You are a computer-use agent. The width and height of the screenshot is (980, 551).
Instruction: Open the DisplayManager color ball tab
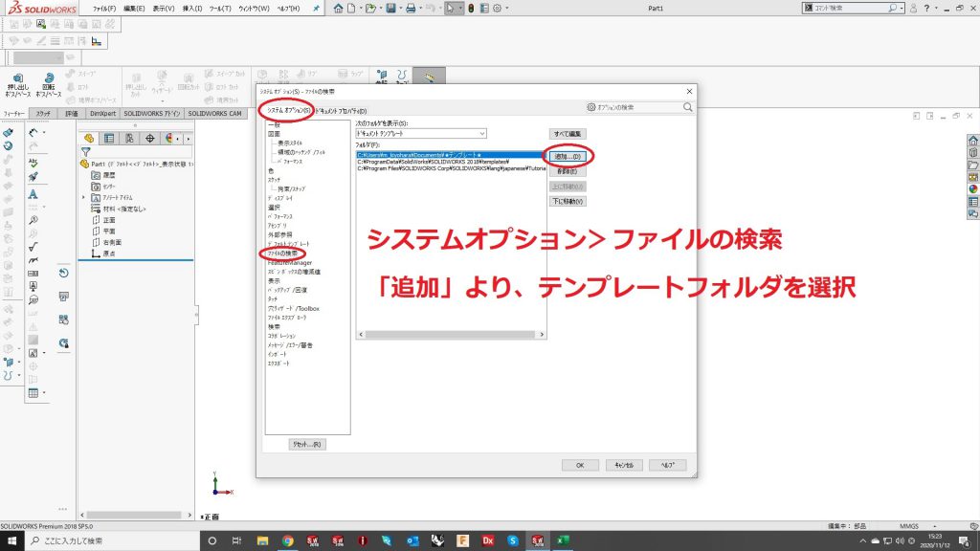click(169, 138)
